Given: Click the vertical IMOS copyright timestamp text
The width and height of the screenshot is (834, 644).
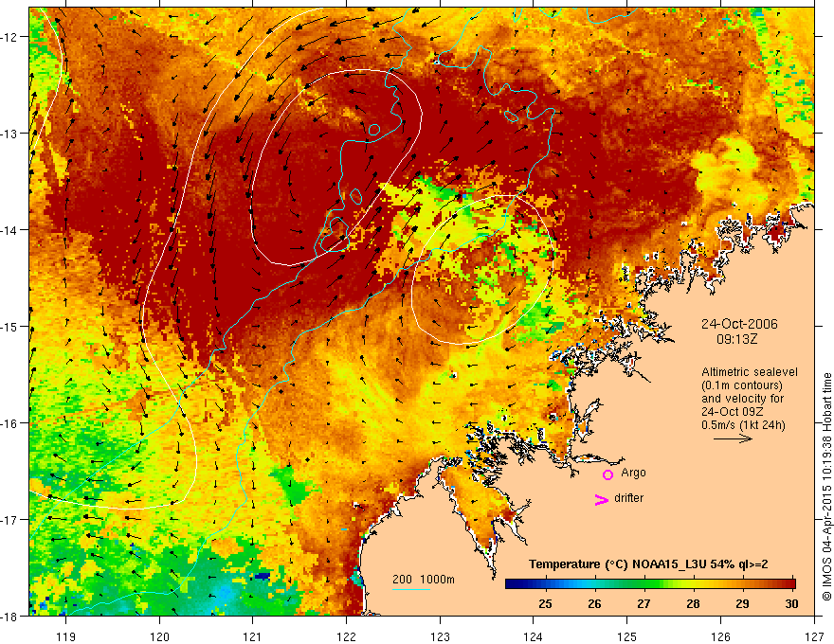Looking at the screenshot, I should click(x=826, y=486).
